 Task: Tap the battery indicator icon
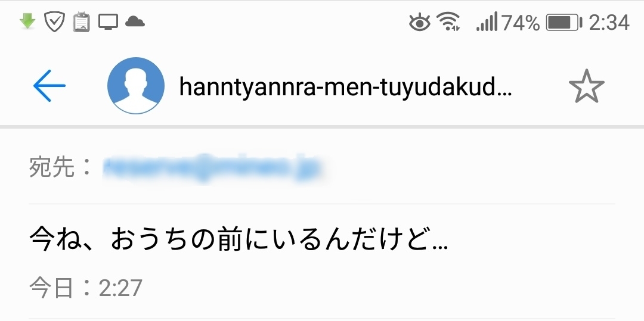(564, 23)
